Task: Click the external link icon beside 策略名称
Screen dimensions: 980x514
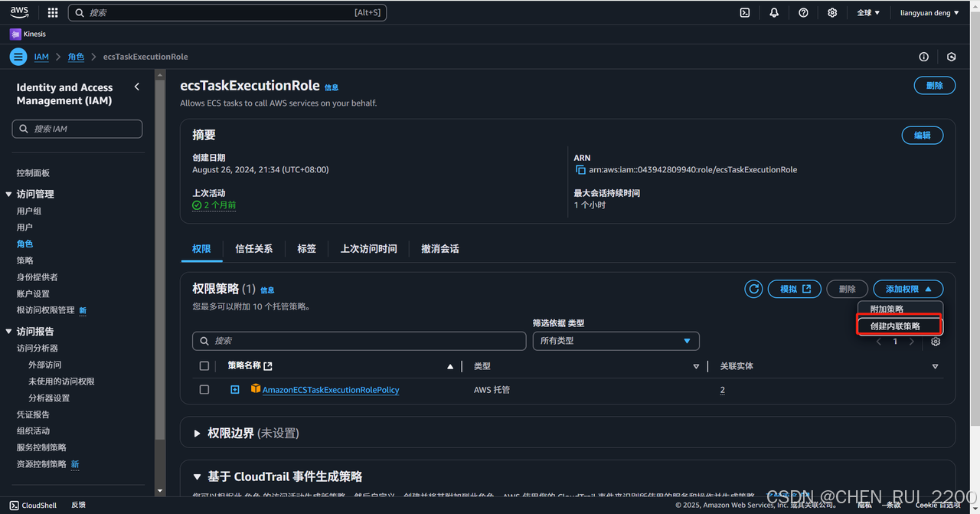Action: coord(268,366)
